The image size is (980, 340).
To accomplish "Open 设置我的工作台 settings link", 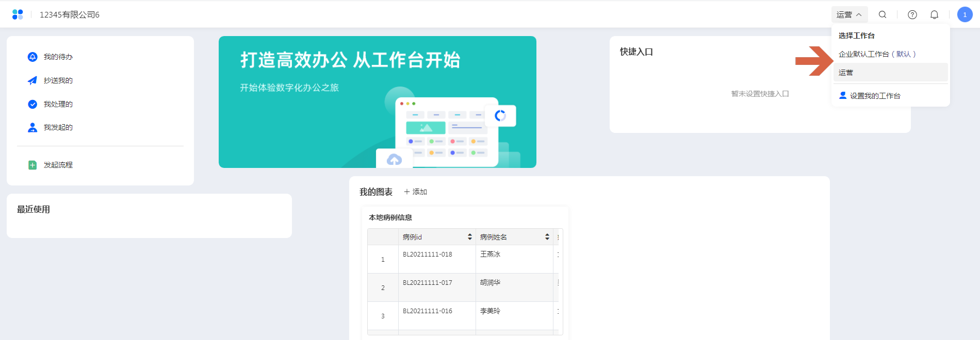I will pyautogui.click(x=875, y=96).
